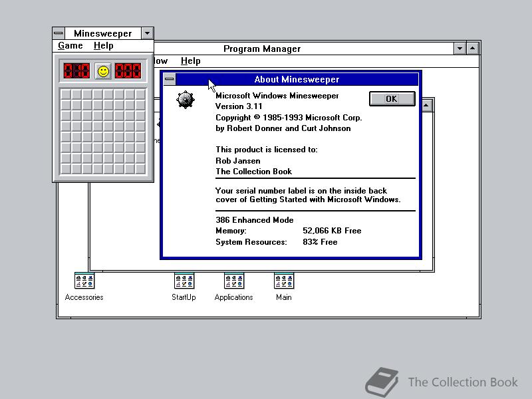532x399 pixels.
Task: Click the Minesweeper window title text
Action: [103, 33]
